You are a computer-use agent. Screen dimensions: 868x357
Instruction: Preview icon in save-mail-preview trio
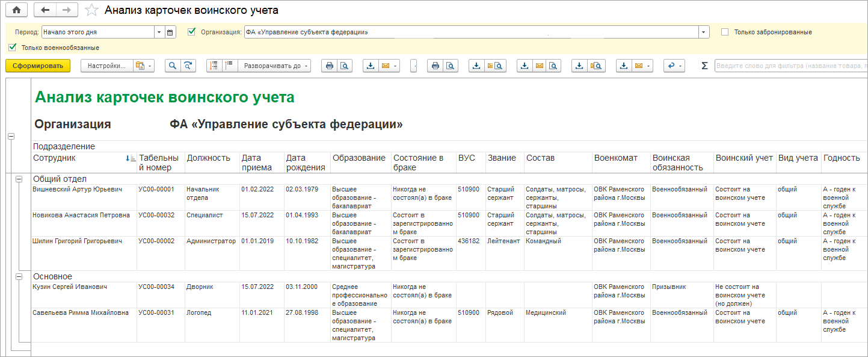554,66
